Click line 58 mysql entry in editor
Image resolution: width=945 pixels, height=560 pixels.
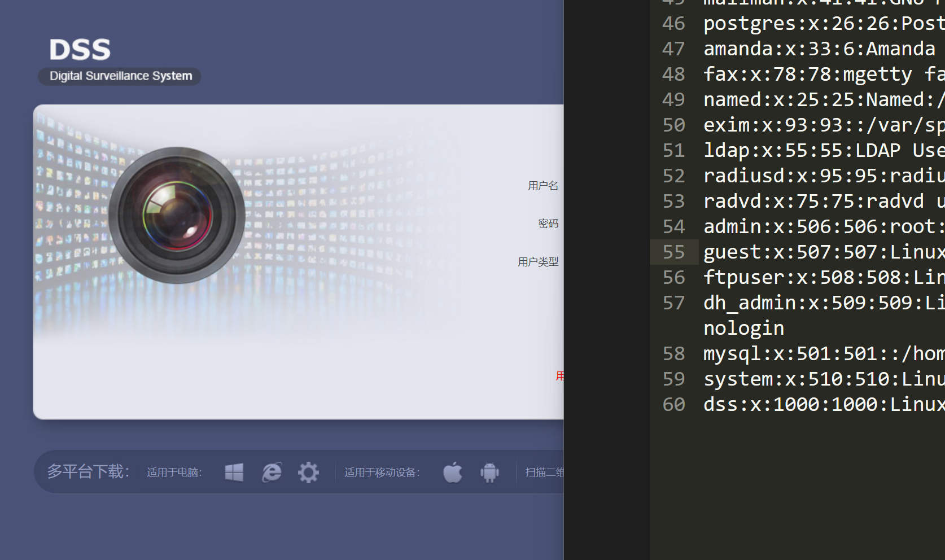click(824, 353)
